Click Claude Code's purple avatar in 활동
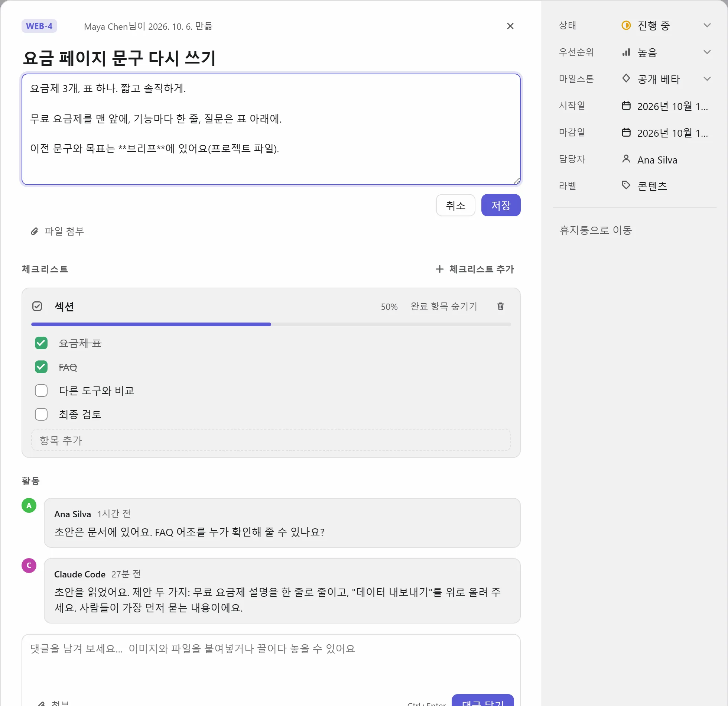Image resolution: width=728 pixels, height=706 pixels. 29,566
